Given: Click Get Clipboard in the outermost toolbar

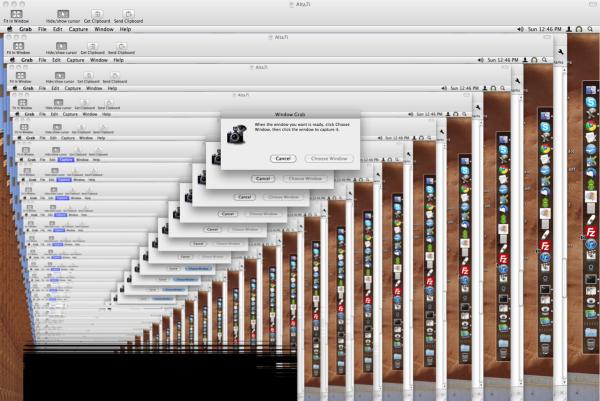Looking at the screenshot, I should click(97, 16).
